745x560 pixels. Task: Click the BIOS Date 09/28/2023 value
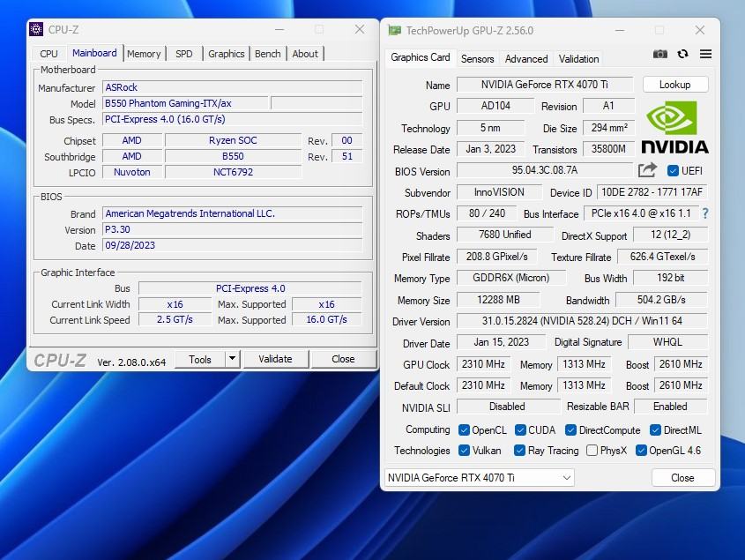coord(232,245)
